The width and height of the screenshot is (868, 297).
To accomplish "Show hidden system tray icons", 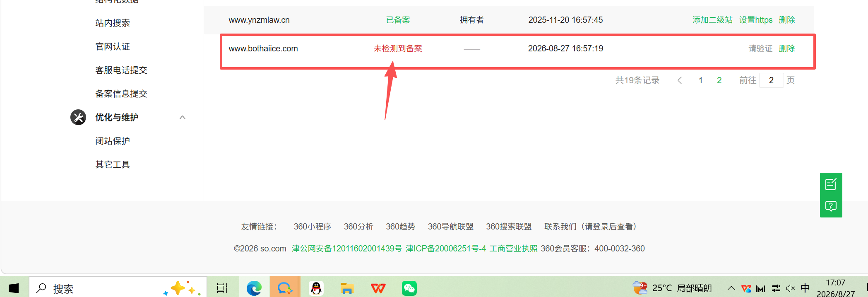I will 731,288.
